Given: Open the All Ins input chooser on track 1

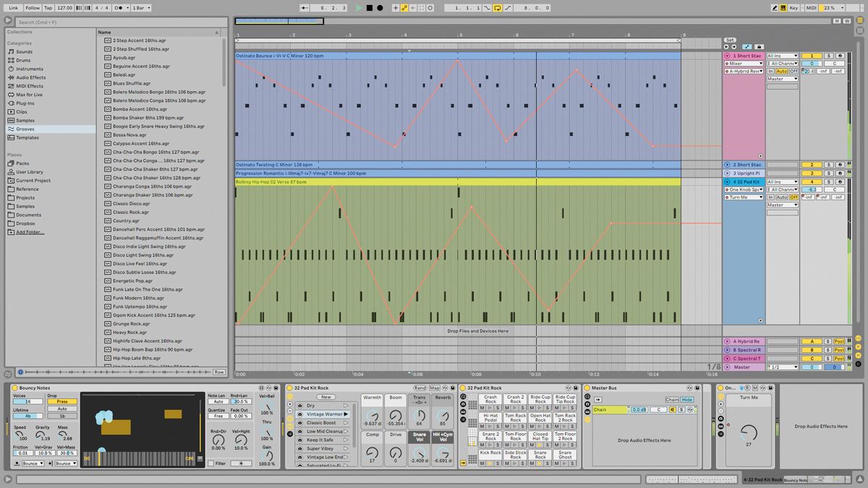Looking at the screenshot, I should tap(781, 56).
